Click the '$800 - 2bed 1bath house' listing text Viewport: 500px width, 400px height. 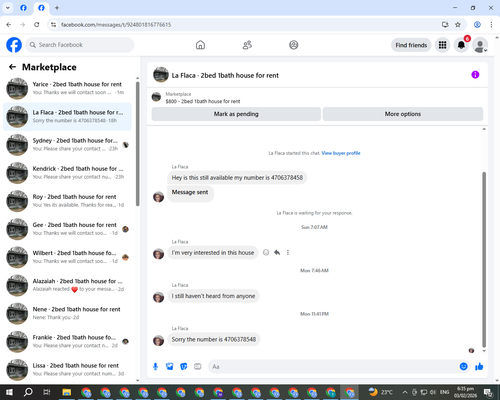tap(203, 101)
